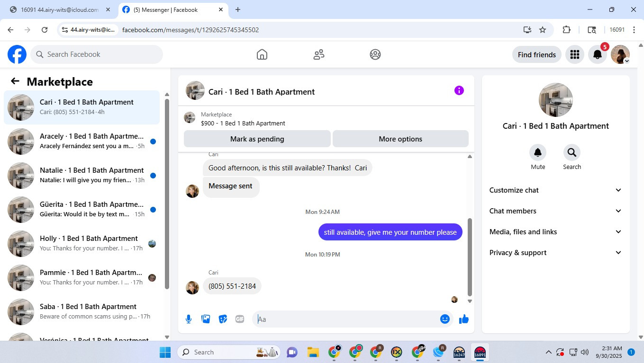Reload the page in the browser
644x363 pixels.
(45, 30)
